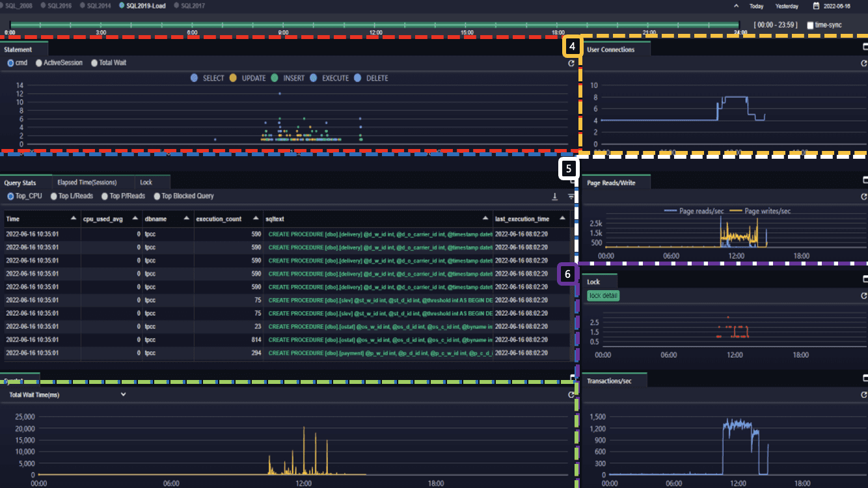
Task: Toggle the UPDATE legend swatch
Action: pyautogui.click(x=233, y=78)
